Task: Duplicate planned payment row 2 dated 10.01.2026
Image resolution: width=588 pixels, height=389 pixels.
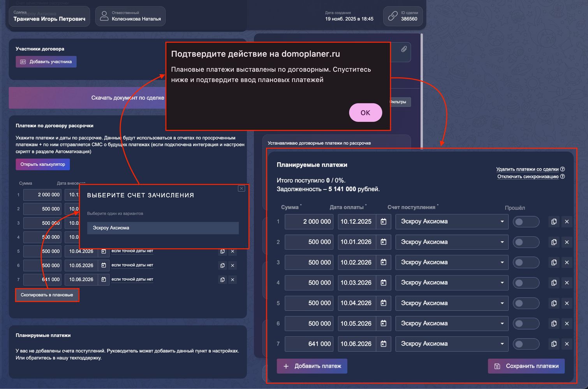Action: pyautogui.click(x=554, y=242)
